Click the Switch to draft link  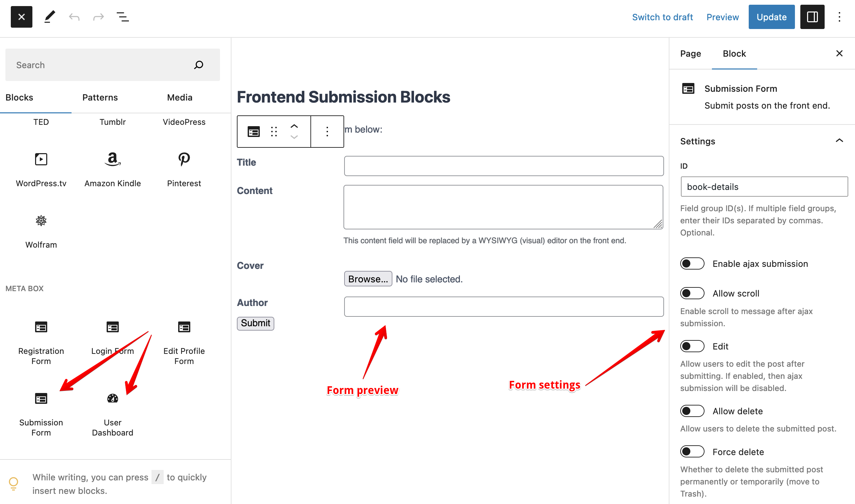click(662, 17)
